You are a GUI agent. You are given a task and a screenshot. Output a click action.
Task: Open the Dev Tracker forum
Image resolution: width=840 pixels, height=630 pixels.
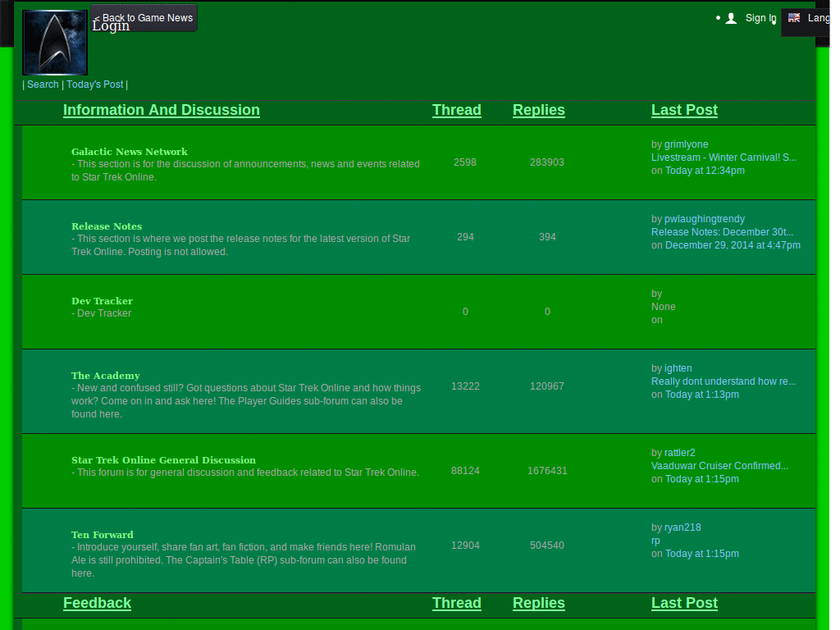coord(102,301)
